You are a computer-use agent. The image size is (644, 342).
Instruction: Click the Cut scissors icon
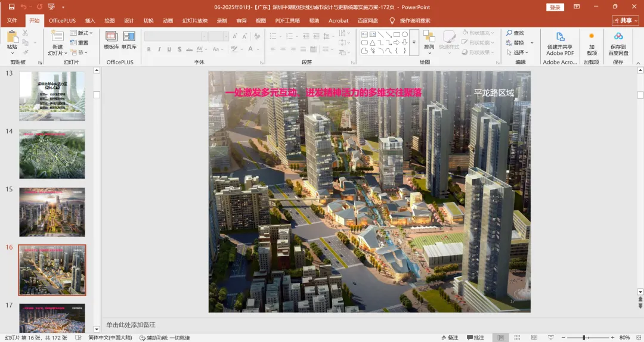[25, 33]
